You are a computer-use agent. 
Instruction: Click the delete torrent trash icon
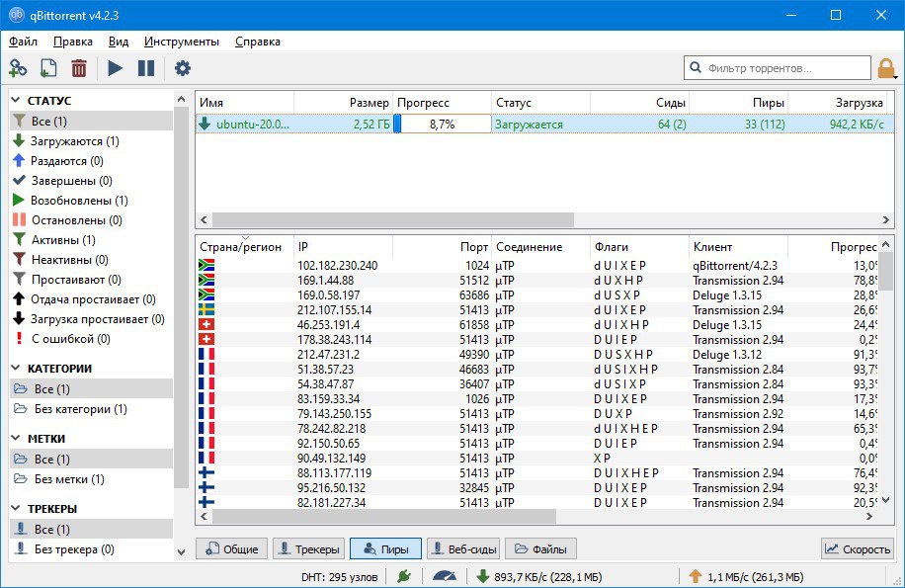tap(78, 68)
